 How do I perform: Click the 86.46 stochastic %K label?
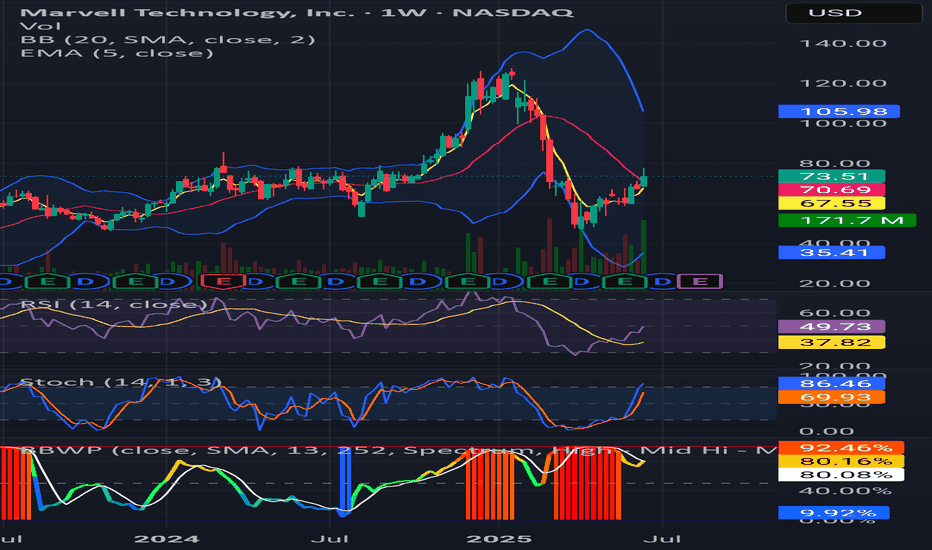pyautogui.click(x=832, y=384)
